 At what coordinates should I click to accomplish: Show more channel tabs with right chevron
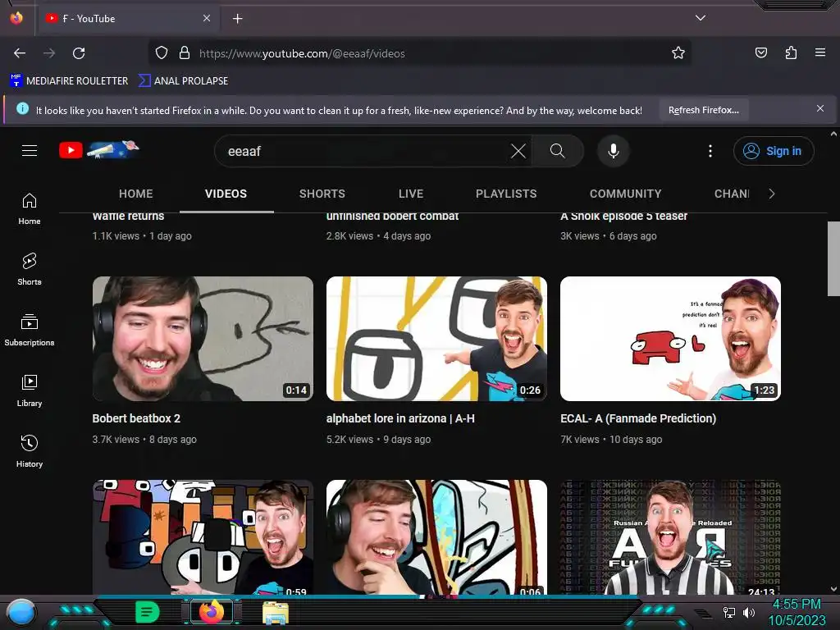tap(771, 194)
